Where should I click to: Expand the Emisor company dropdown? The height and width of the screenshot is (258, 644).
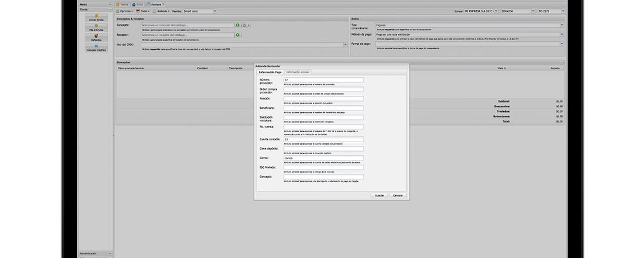click(495, 11)
